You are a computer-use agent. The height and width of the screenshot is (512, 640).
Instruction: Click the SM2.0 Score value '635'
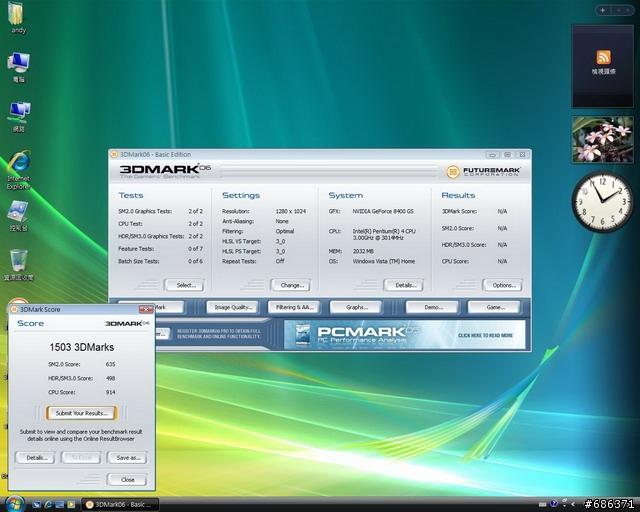pos(110,364)
